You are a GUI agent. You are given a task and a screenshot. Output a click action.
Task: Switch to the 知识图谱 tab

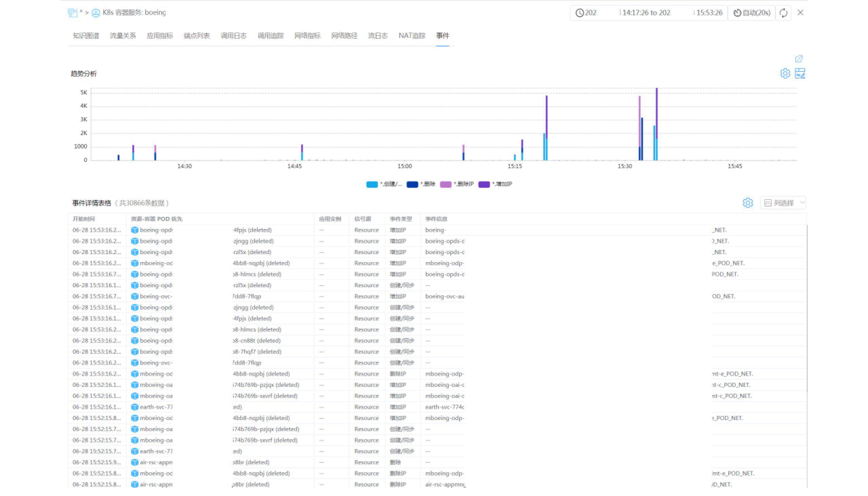pos(86,36)
